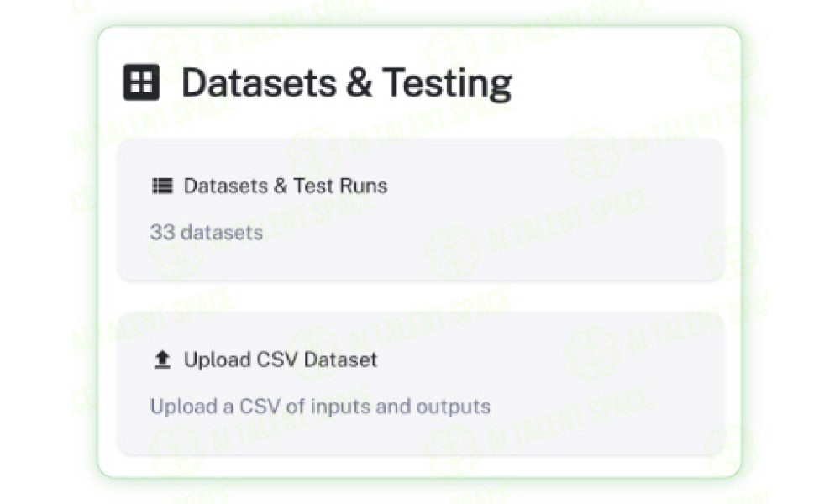This screenshot has width=840, height=504.
Task: Click empty right area of Datasets & Test Runs card
Action: 590,209
